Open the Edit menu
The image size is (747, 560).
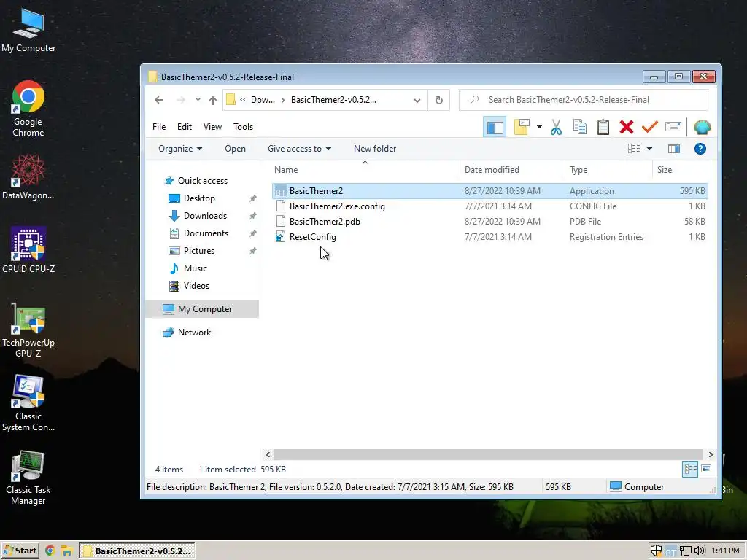(185, 127)
